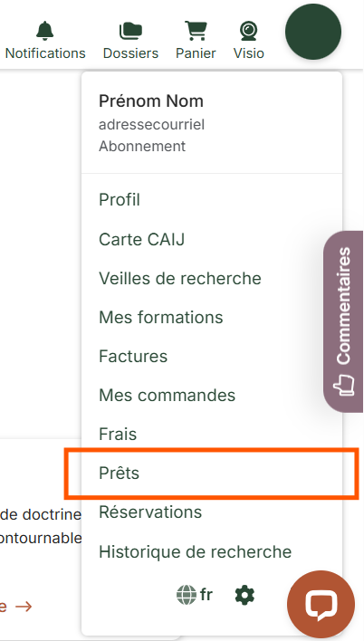364x641 pixels.
Task: Select Profil in the user menu
Action: pyautogui.click(x=120, y=200)
